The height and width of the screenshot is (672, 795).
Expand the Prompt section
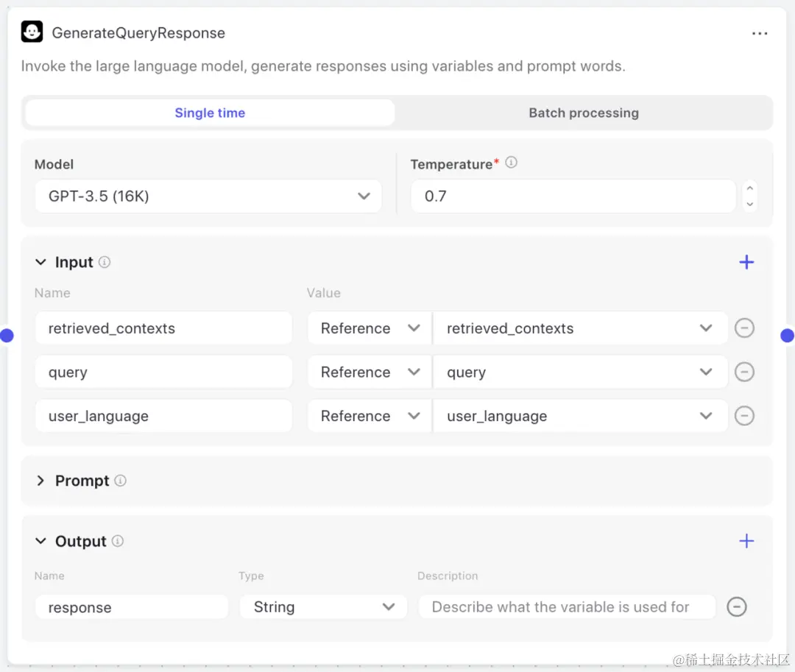click(41, 481)
